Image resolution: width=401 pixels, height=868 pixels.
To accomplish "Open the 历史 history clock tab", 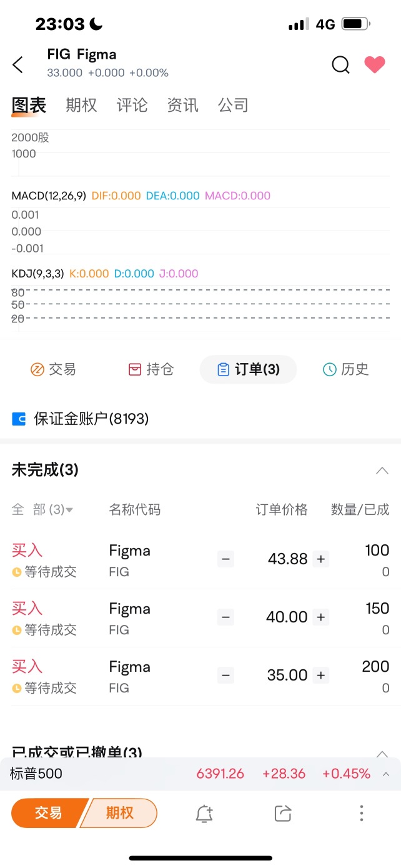I will click(x=345, y=369).
